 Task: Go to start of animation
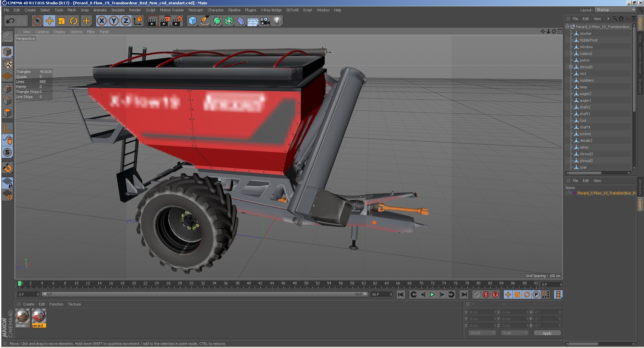(x=401, y=294)
